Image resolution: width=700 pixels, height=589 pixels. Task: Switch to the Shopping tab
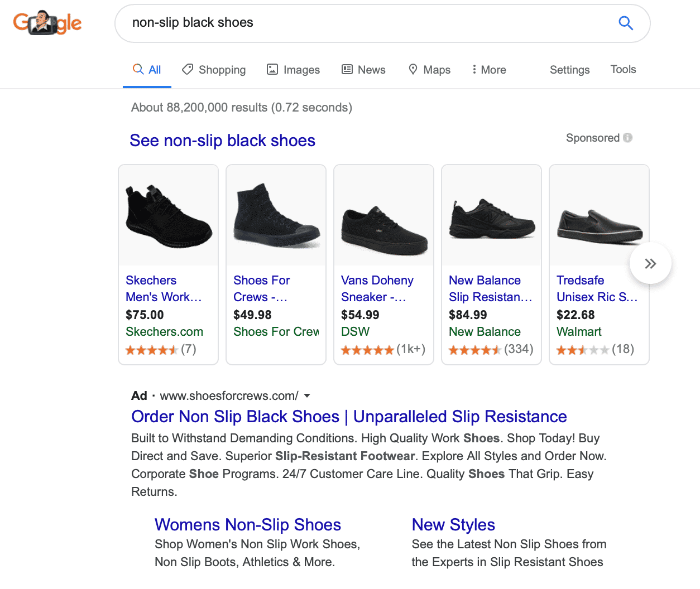point(214,70)
